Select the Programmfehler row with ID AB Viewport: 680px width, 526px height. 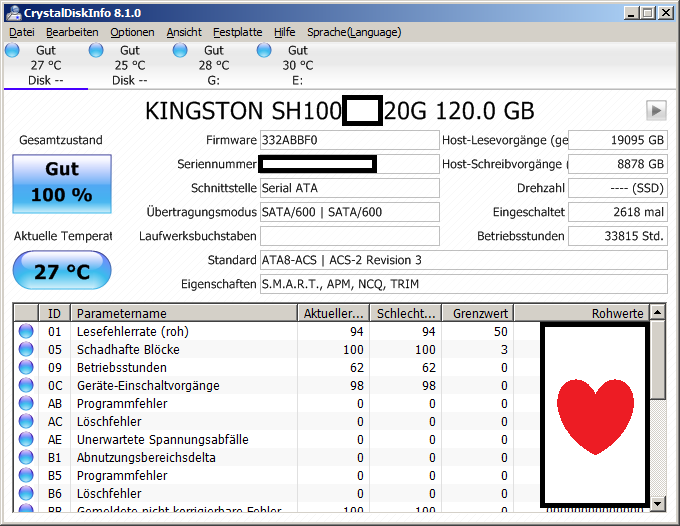[332, 404]
